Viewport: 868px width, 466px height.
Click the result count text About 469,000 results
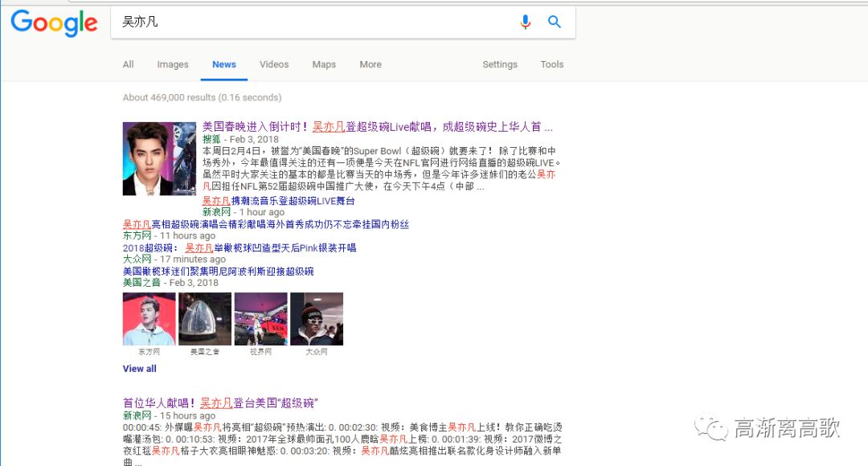(202, 97)
